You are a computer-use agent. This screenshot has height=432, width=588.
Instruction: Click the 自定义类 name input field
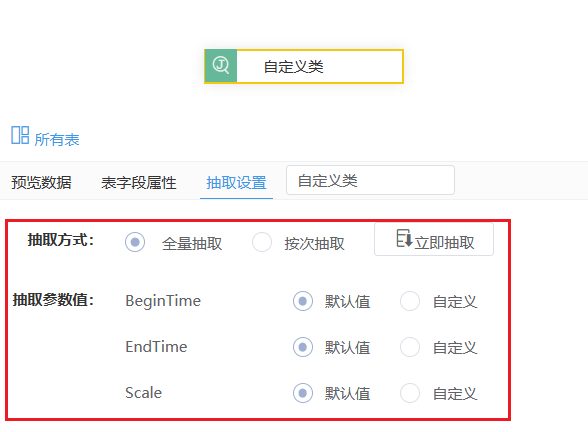click(x=370, y=180)
